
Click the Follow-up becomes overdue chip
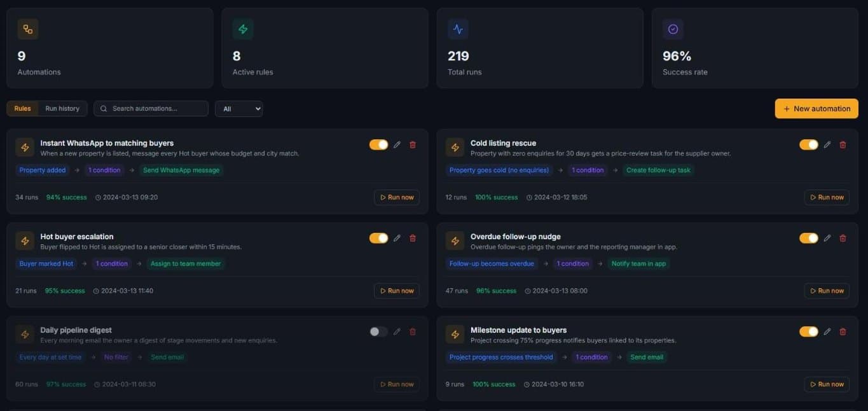(x=492, y=264)
